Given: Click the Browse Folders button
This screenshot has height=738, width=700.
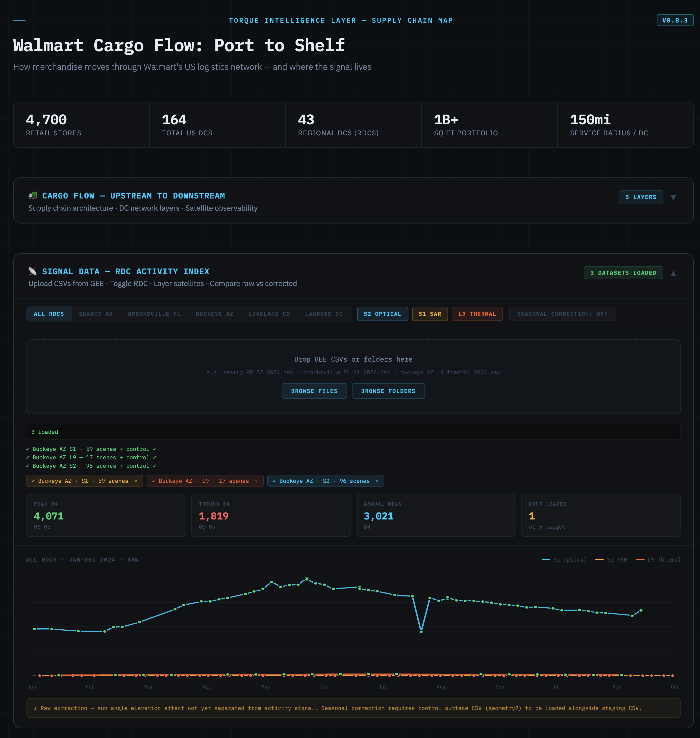Looking at the screenshot, I should point(388,391).
